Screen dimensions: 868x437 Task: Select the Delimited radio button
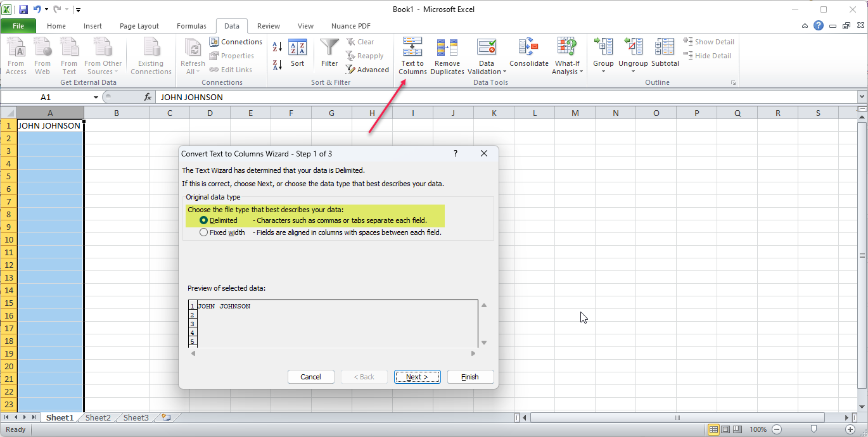coord(203,220)
